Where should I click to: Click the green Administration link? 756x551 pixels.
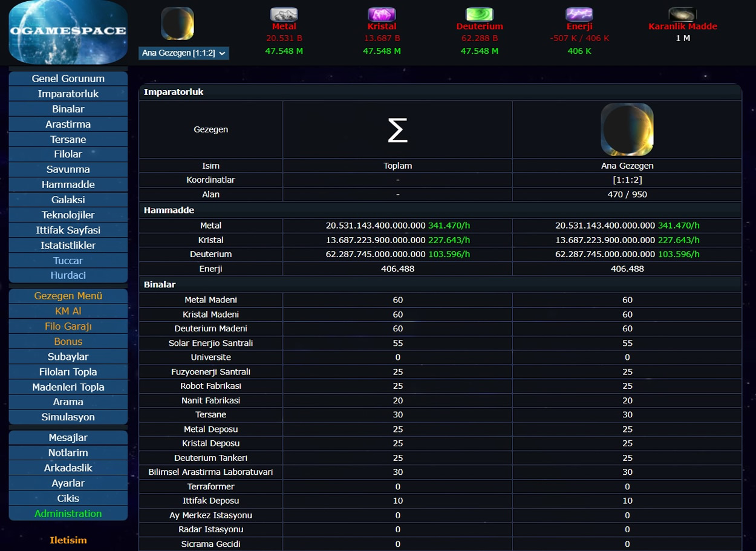click(68, 514)
